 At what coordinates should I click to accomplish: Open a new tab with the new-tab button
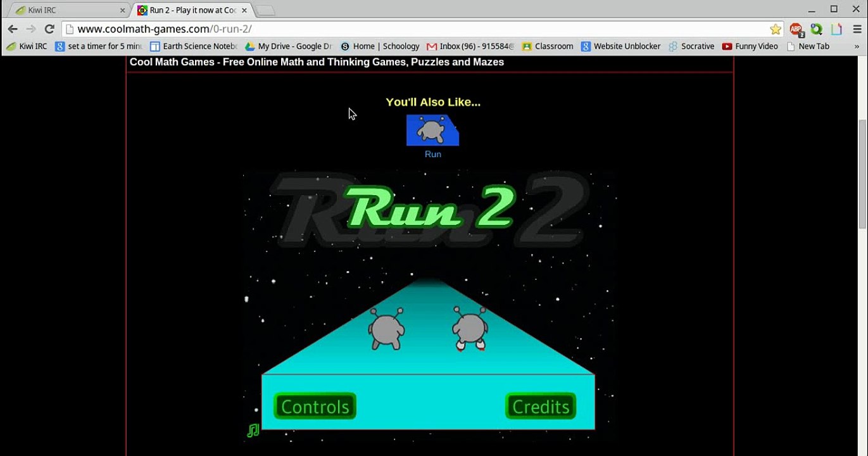pos(265,10)
